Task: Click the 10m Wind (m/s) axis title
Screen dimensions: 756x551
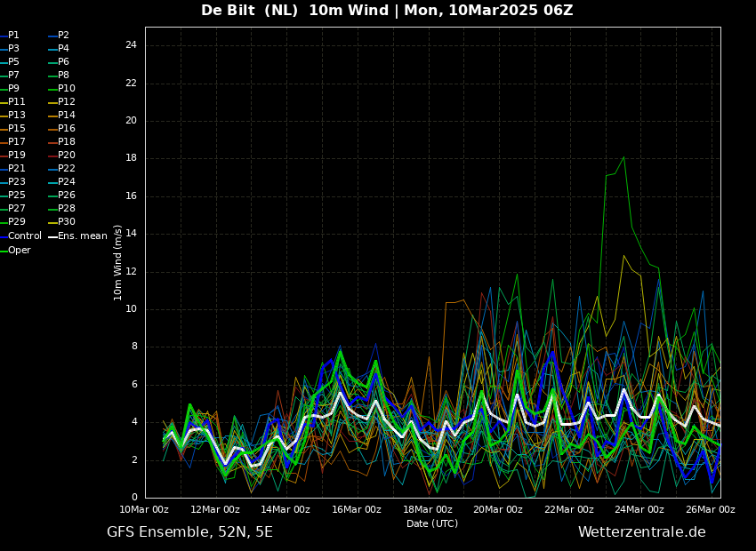Action: coord(117,262)
